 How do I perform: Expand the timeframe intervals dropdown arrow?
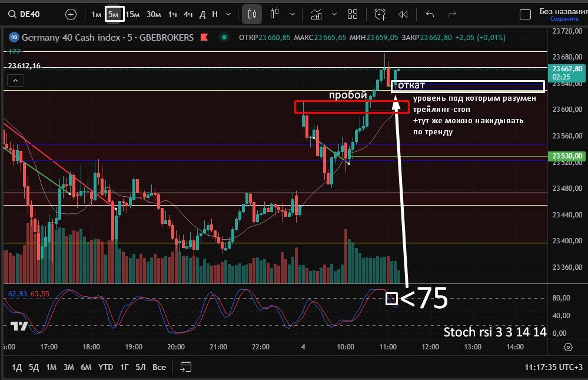coord(229,14)
